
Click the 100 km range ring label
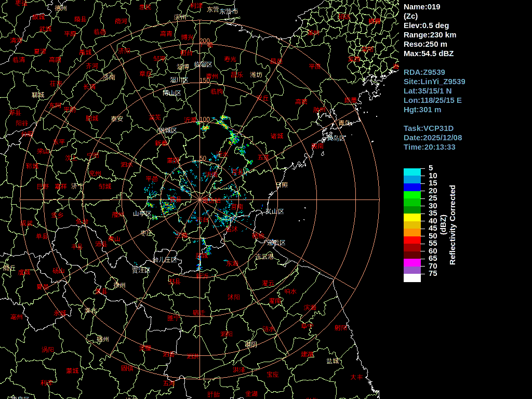pos(205,119)
